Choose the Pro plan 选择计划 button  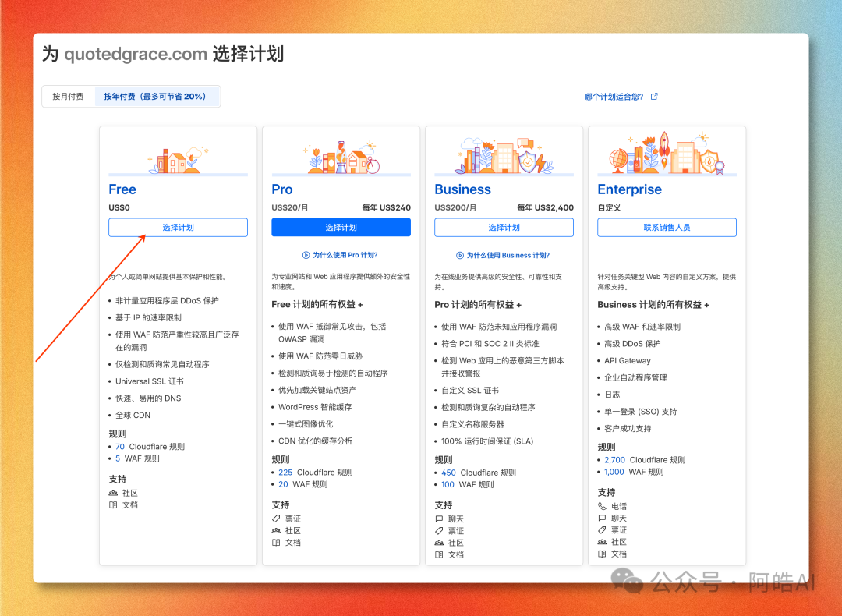tap(341, 227)
